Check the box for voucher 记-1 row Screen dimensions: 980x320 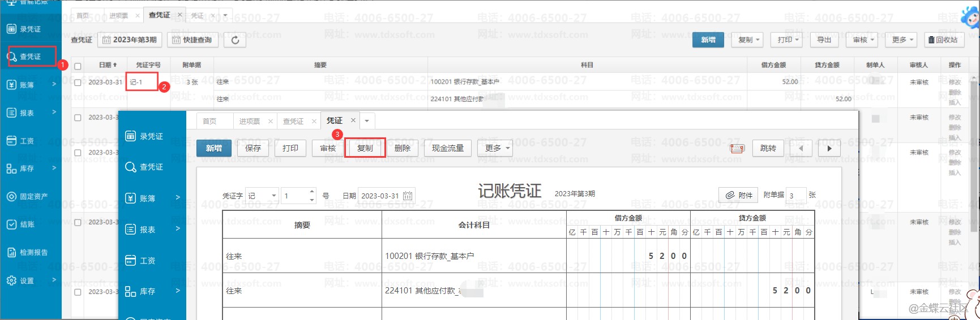78,82
